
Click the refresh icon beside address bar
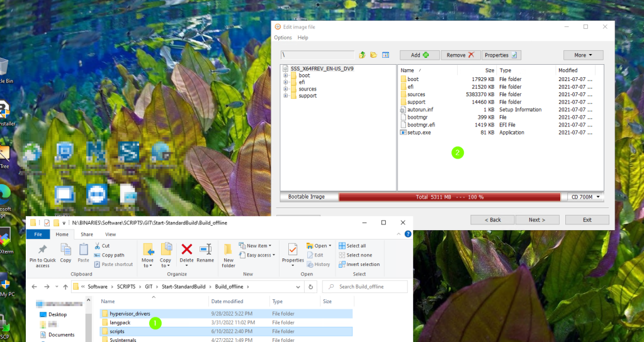click(310, 287)
